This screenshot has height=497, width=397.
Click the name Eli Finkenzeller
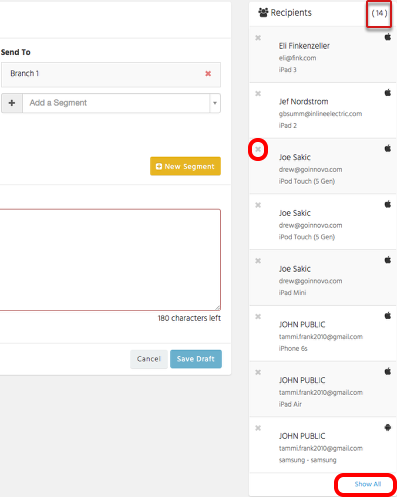tap(304, 46)
